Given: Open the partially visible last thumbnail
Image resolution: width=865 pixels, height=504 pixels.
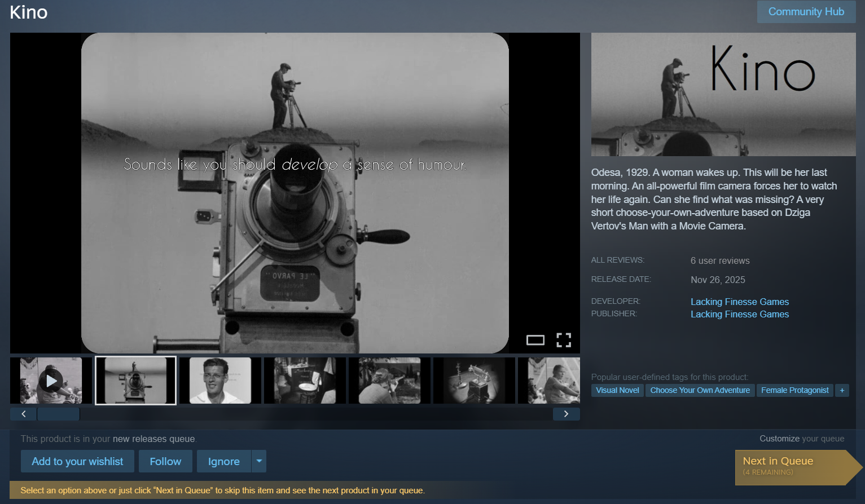Looking at the screenshot, I should (x=549, y=381).
